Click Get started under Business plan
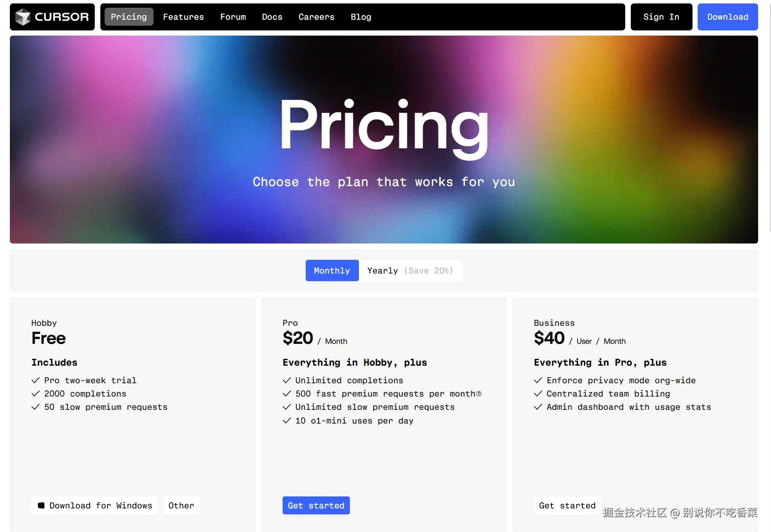 click(x=567, y=505)
